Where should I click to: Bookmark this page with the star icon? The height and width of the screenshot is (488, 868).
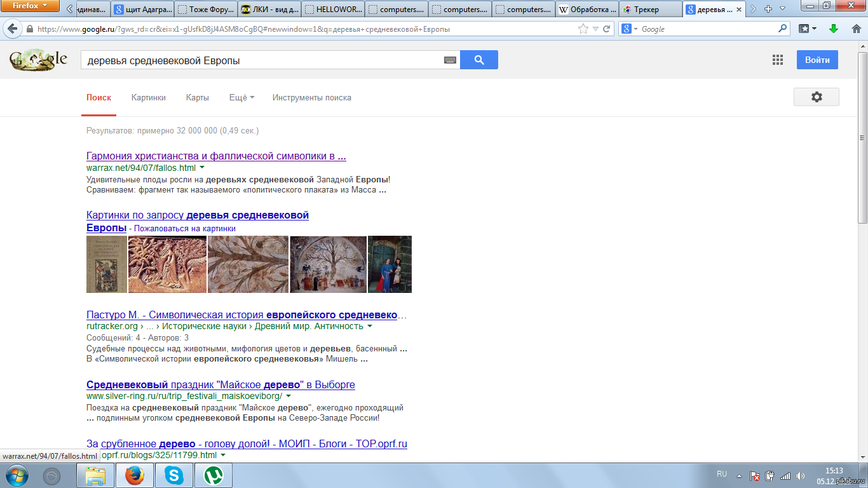point(583,29)
